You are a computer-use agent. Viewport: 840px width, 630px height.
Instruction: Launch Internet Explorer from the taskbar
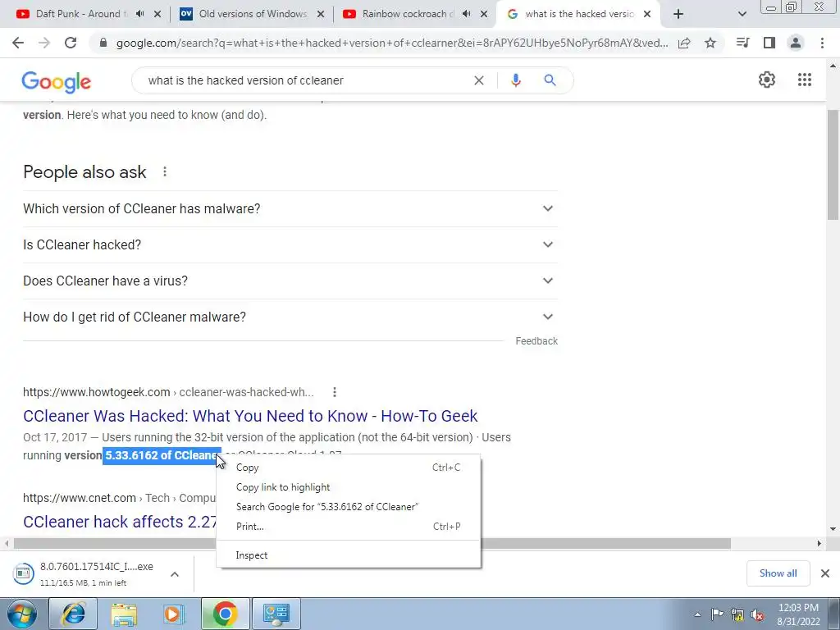pos(73,614)
